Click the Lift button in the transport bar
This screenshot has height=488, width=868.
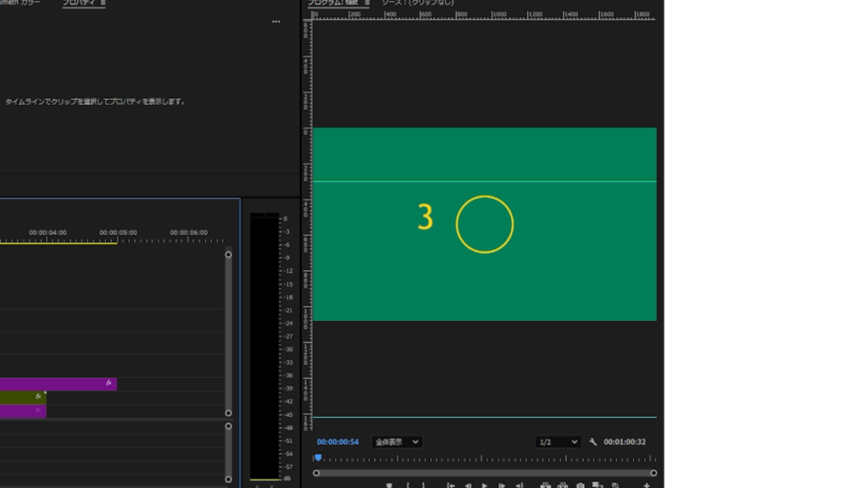[x=545, y=485]
